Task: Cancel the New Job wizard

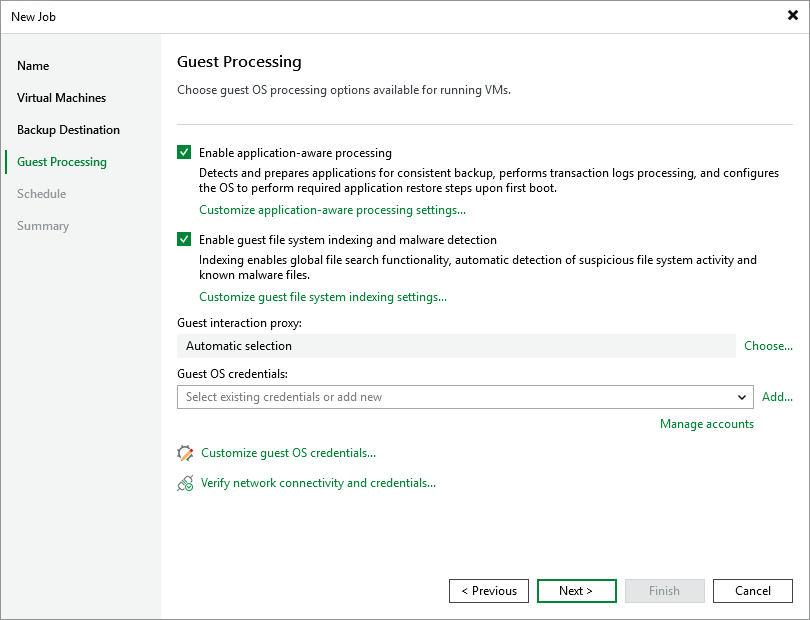Action: coord(752,590)
